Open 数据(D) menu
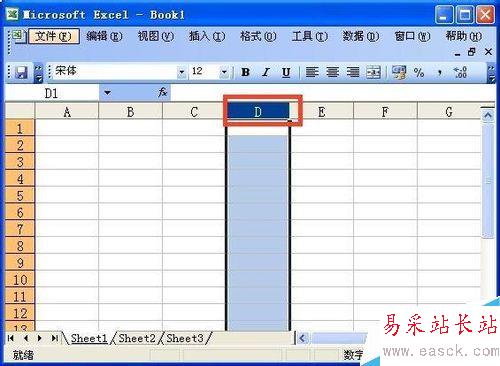 (361, 36)
